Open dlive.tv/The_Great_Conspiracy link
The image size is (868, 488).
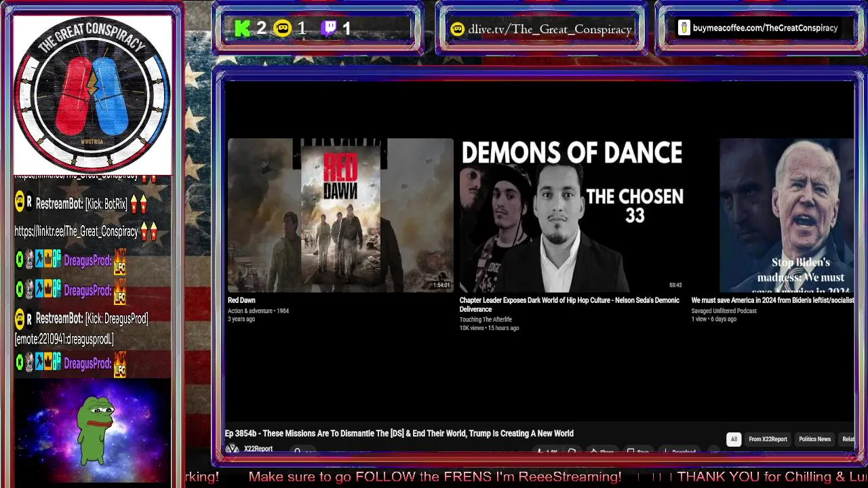pyautogui.click(x=550, y=29)
